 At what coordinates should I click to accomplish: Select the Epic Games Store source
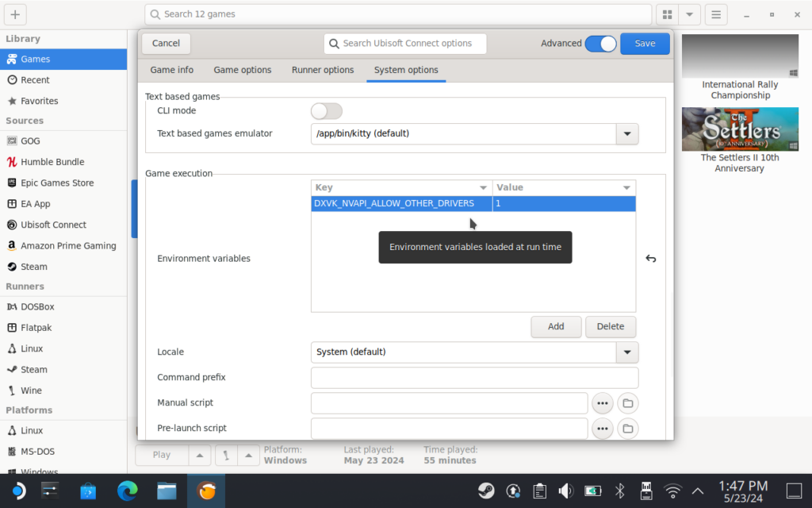point(63,183)
